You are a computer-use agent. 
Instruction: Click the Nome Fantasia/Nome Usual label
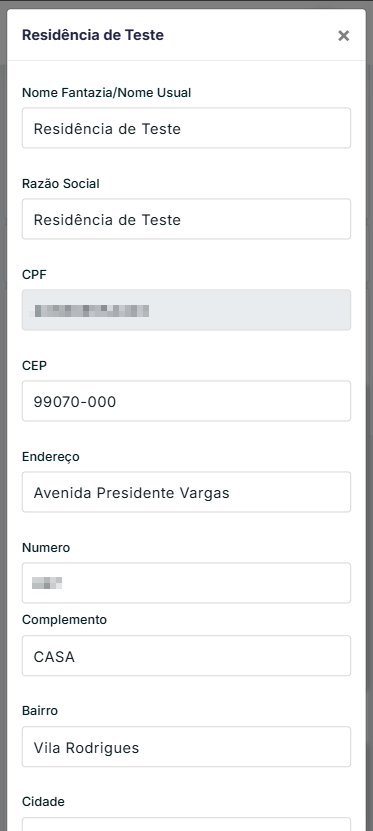coord(106,93)
